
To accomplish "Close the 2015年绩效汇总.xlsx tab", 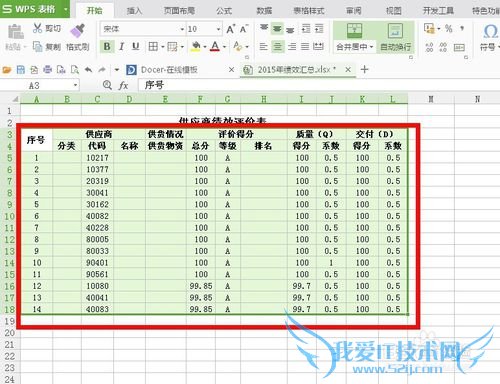I will click(348, 70).
